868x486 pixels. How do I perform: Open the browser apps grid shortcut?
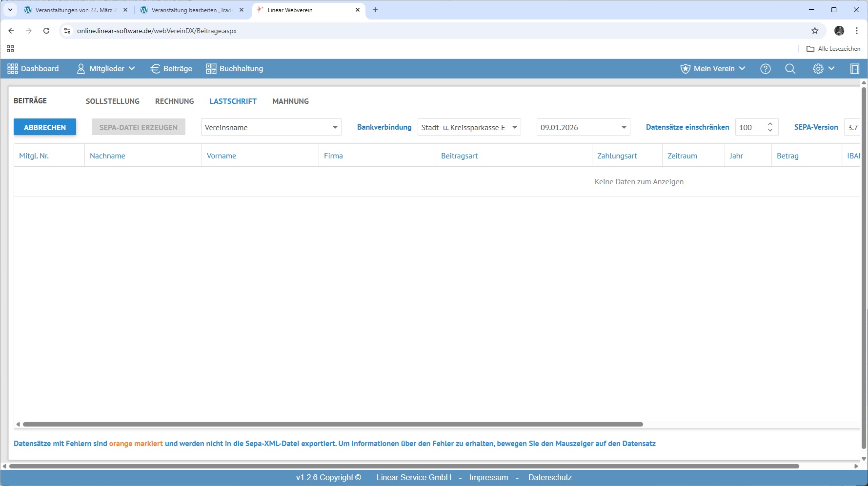click(10, 49)
